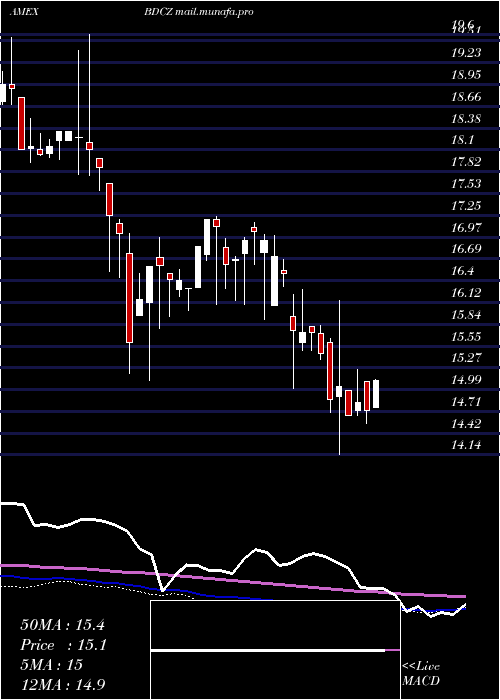500x700 pixels.
Task: Select the 17.53 price axis label
Action: pos(467,184)
